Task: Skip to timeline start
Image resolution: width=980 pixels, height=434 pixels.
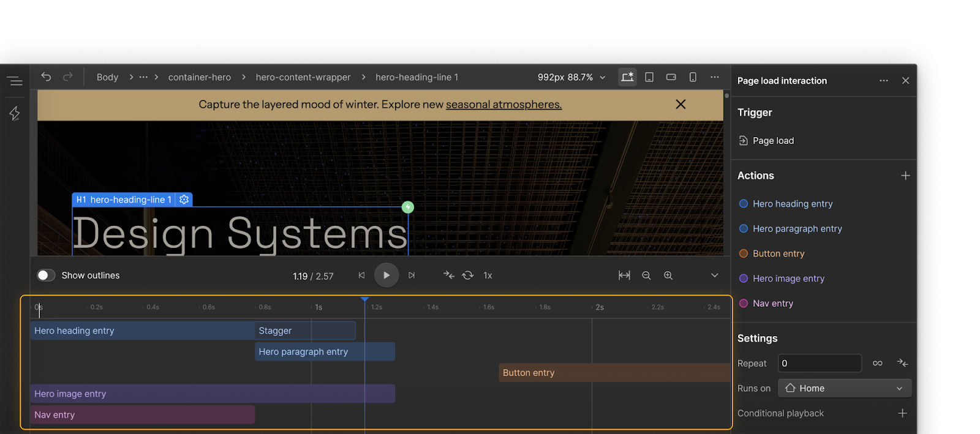Action: coord(361,275)
